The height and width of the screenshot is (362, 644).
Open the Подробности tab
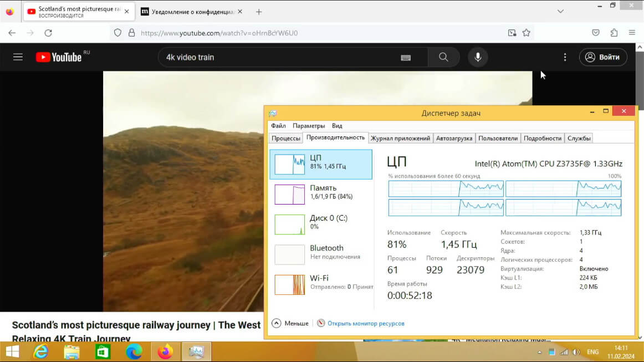(x=543, y=139)
